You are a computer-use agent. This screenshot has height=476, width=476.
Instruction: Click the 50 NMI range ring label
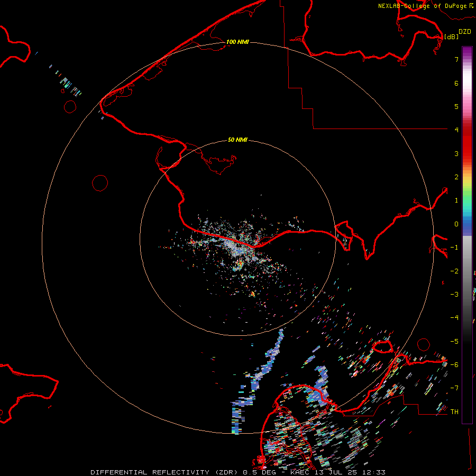pos(237,140)
